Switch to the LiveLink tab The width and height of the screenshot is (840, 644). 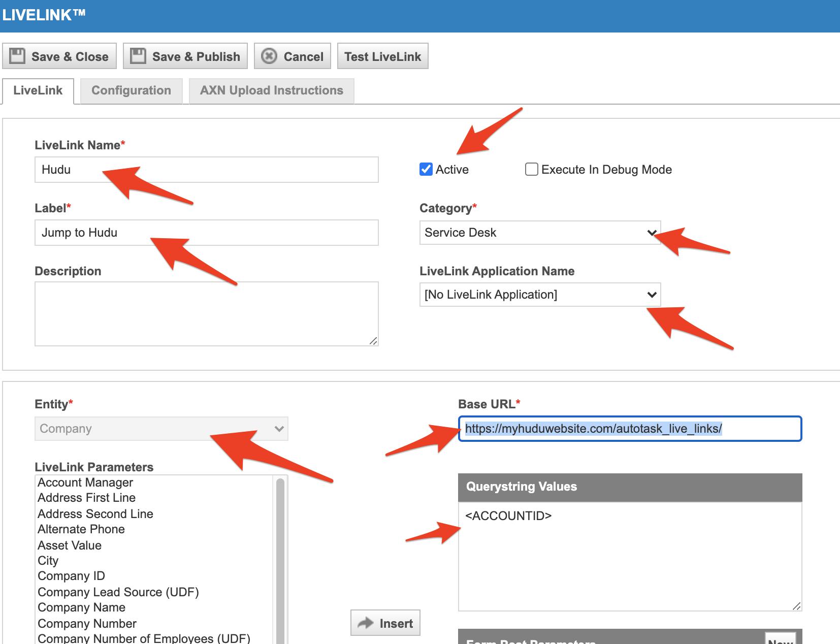(x=38, y=90)
